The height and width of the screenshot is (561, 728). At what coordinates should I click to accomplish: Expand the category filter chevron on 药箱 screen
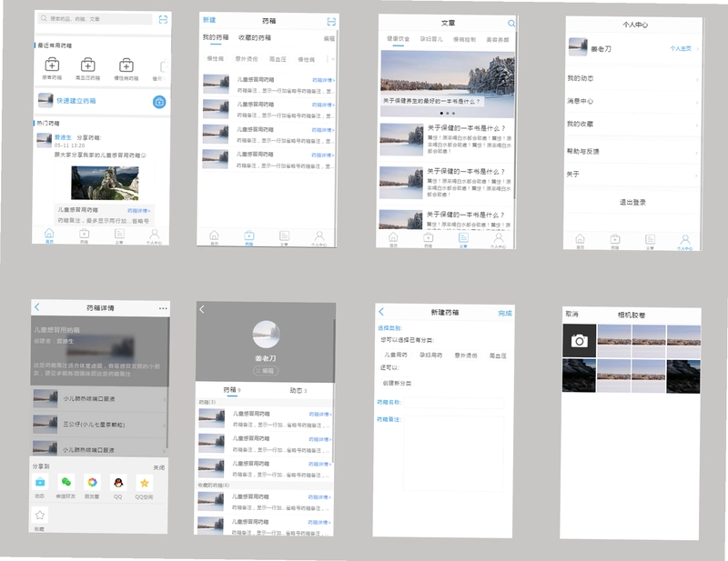point(332,59)
